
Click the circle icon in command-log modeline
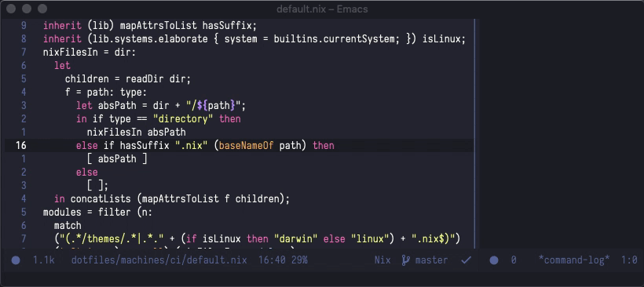(x=494, y=260)
